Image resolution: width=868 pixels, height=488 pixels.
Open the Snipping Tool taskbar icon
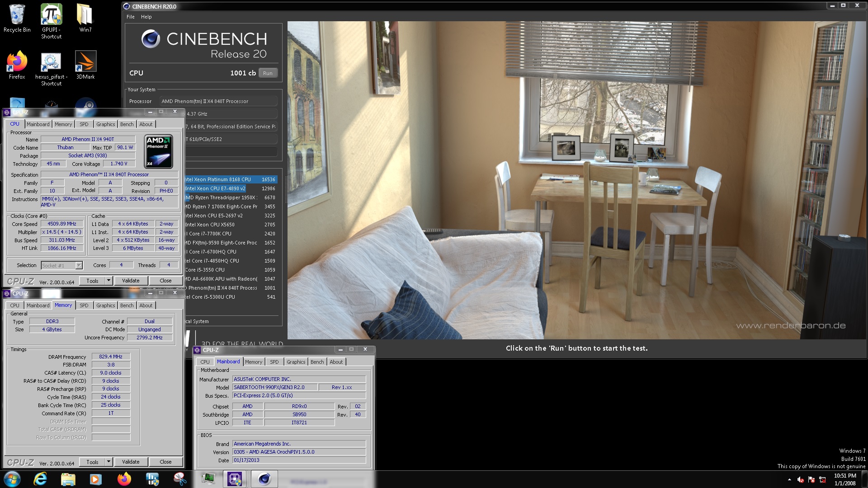(180, 479)
